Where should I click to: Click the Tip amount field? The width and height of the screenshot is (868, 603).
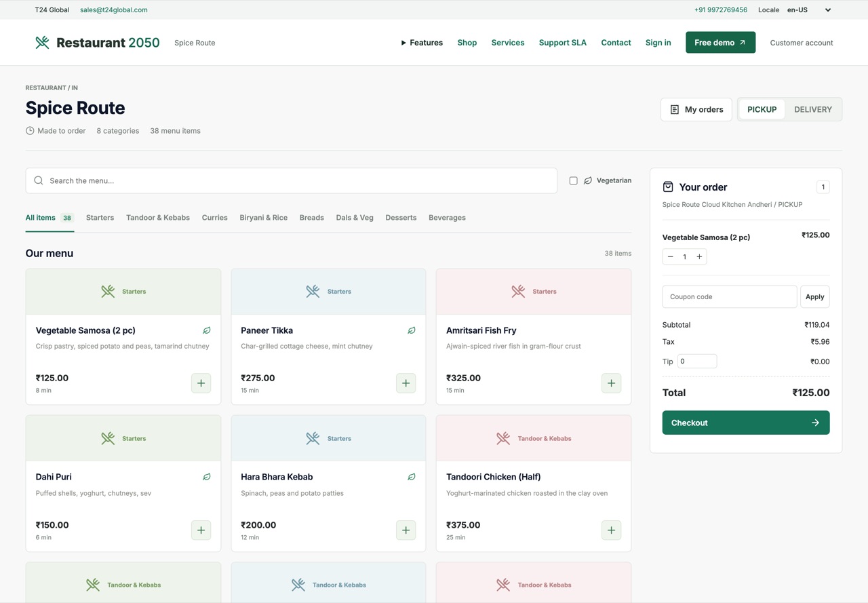point(697,362)
